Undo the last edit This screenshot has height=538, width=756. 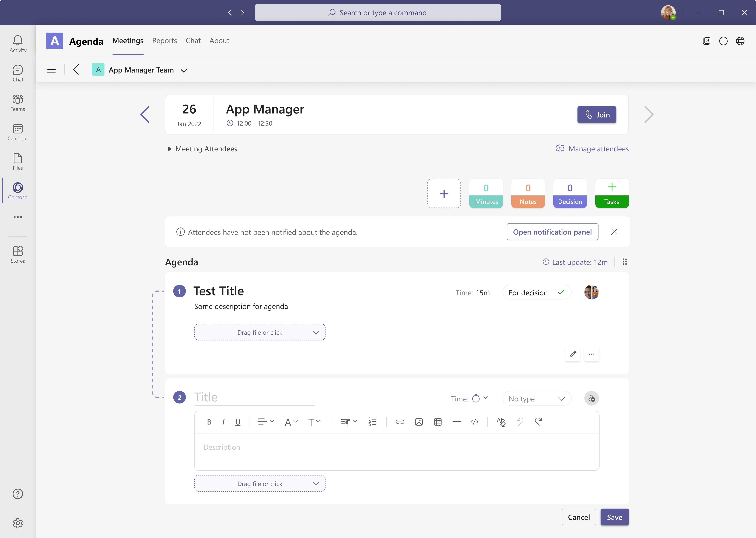coord(520,422)
